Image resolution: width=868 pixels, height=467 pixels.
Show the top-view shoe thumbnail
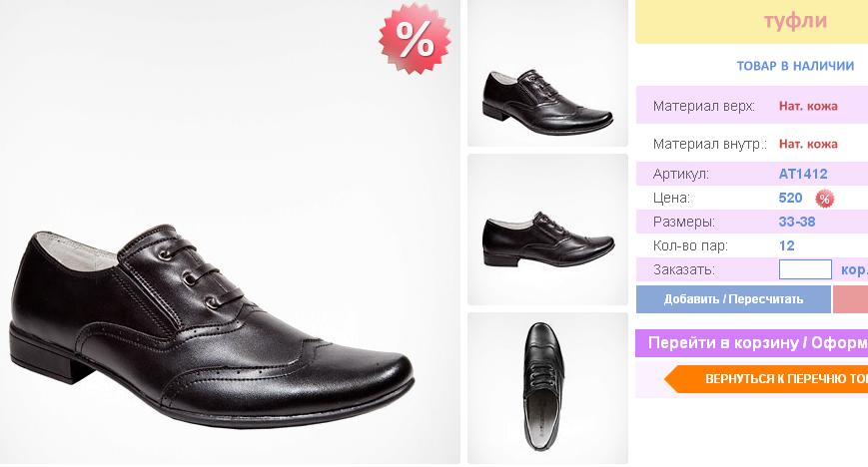[x=547, y=387]
